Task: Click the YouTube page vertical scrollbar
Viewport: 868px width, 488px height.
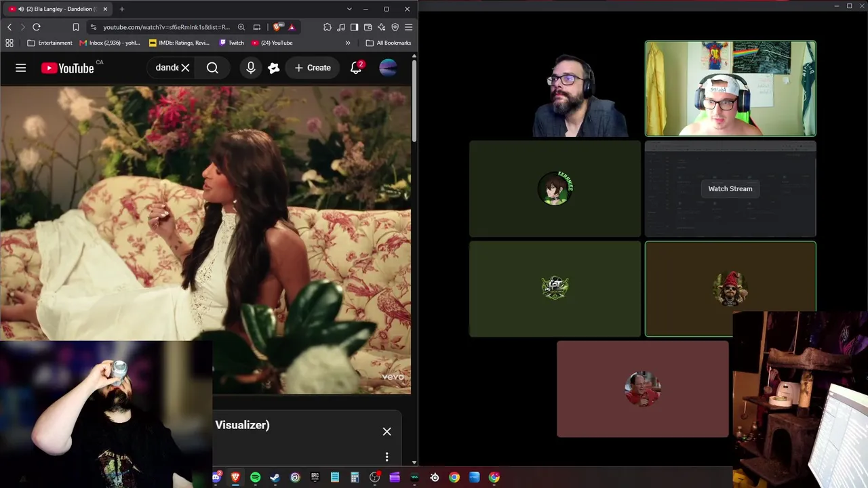Action: tap(414, 102)
